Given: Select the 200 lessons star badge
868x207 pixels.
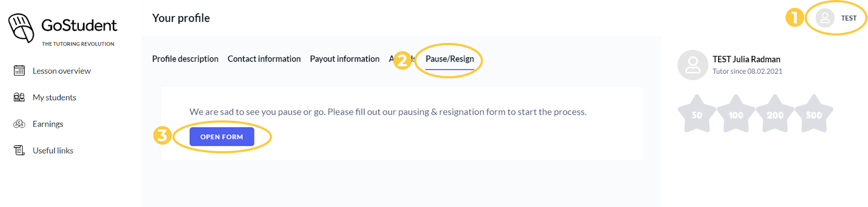Looking at the screenshot, I should 775,113.
